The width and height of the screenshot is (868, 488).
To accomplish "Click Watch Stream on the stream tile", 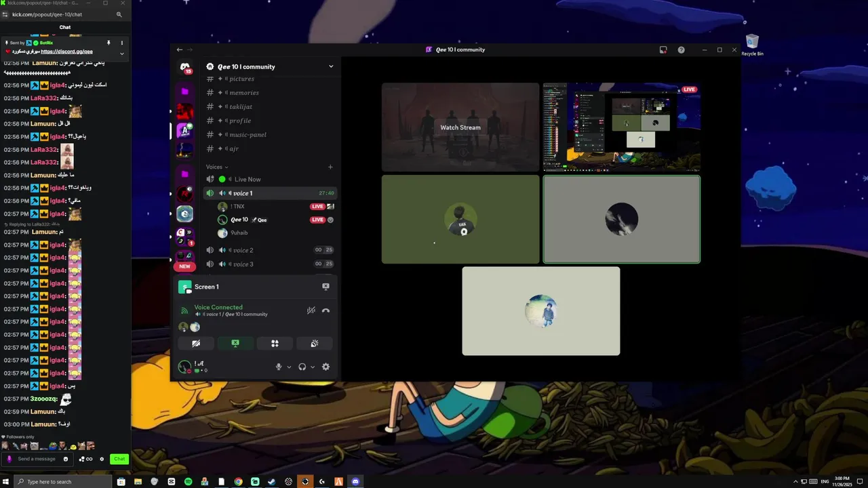I will 460,127.
